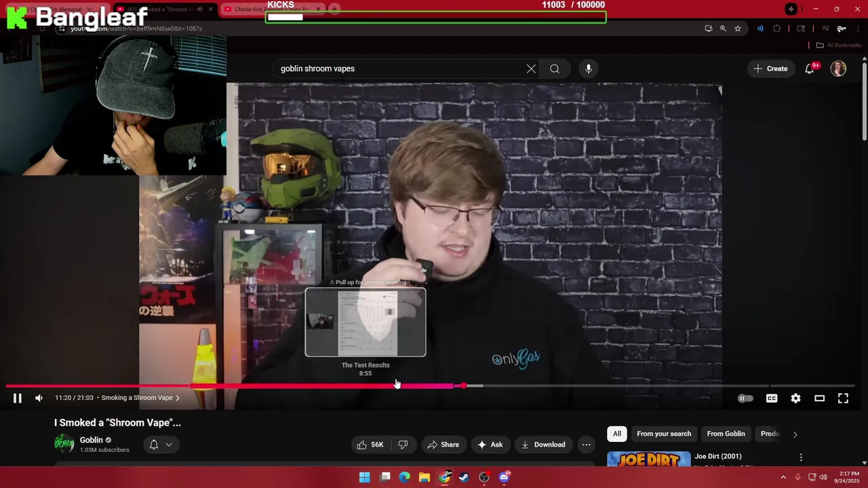The height and width of the screenshot is (488, 868).
Task: Open the options menu for Joe Dirt
Action: [x=801, y=457]
